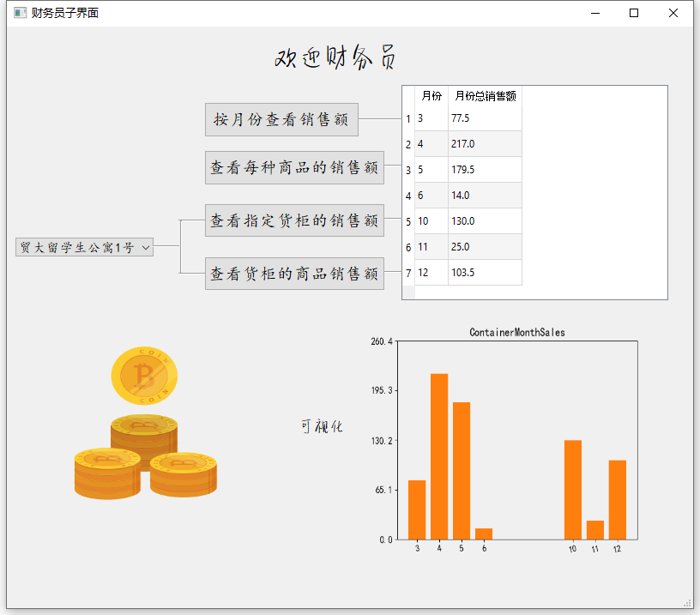Select row header 3 in sales table
700x615 pixels.
point(408,170)
